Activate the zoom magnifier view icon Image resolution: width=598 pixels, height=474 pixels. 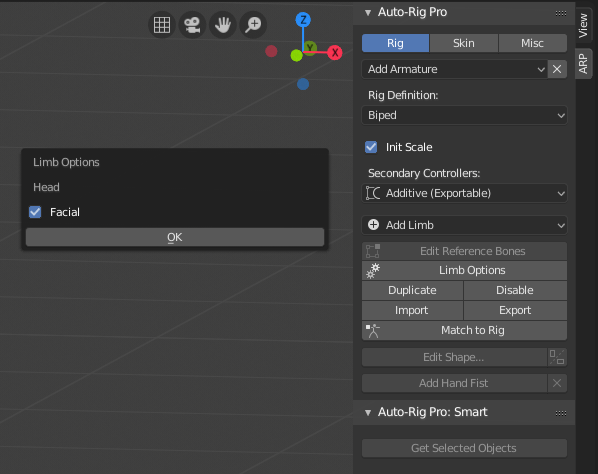click(x=253, y=25)
